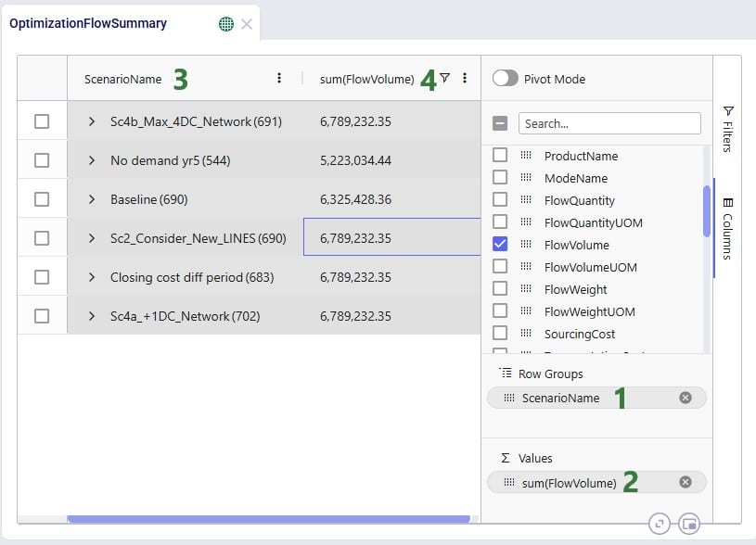Click the vertical scrollbar in columns list
This screenshot has width=756, height=545.
[x=706, y=211]
